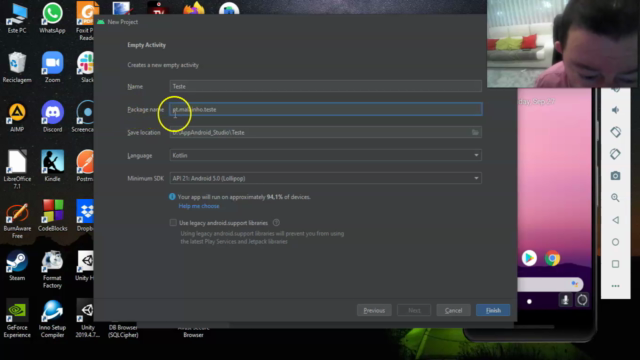Viewport: 640px width, 360px height.
Task: Select the Este PC desktop icon
Action: pos(17,18)
